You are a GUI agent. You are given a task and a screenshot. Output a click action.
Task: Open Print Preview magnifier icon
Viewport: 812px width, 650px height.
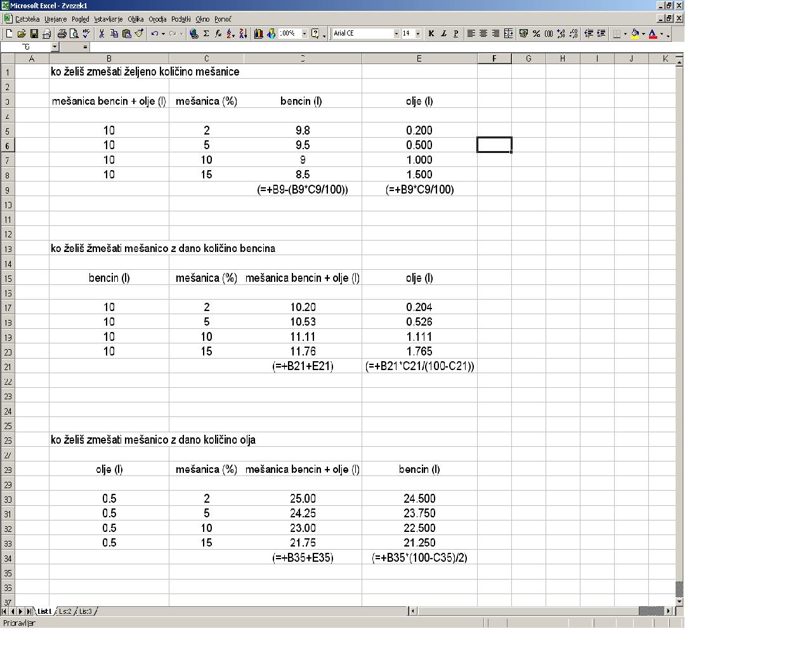click(x=74, y=34)
